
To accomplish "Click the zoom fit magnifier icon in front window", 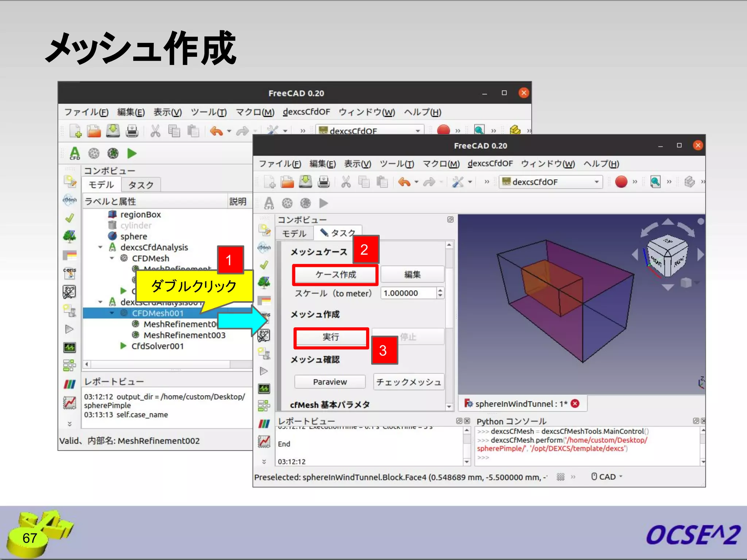I will click(x=655, y=182).
